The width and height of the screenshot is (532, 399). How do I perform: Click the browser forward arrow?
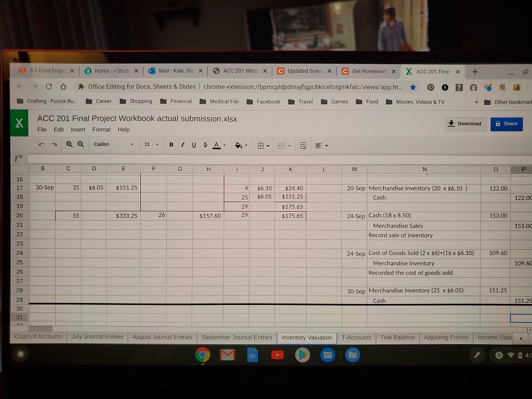coord(34,86)
